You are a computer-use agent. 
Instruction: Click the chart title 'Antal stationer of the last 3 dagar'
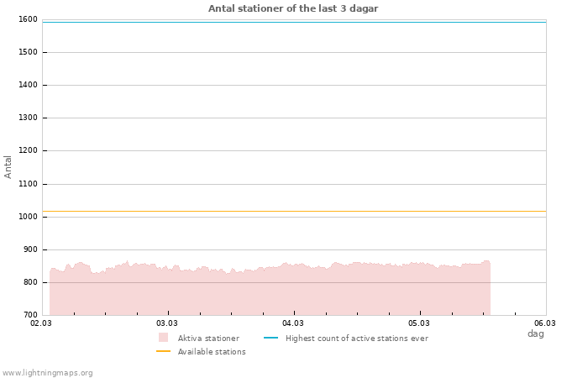pyautogui.click(x=293, y=8)
